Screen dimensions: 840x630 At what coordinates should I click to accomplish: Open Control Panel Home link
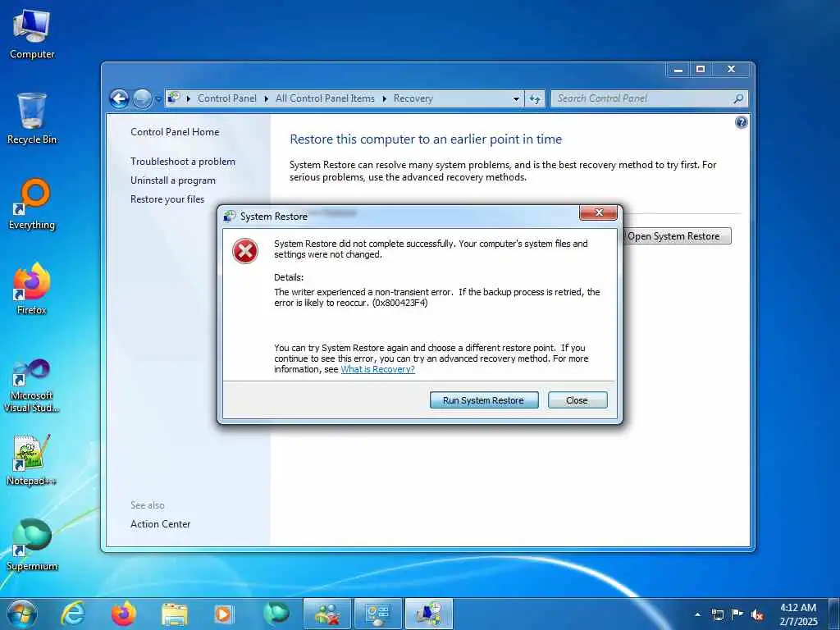click(x=175, y=132)
